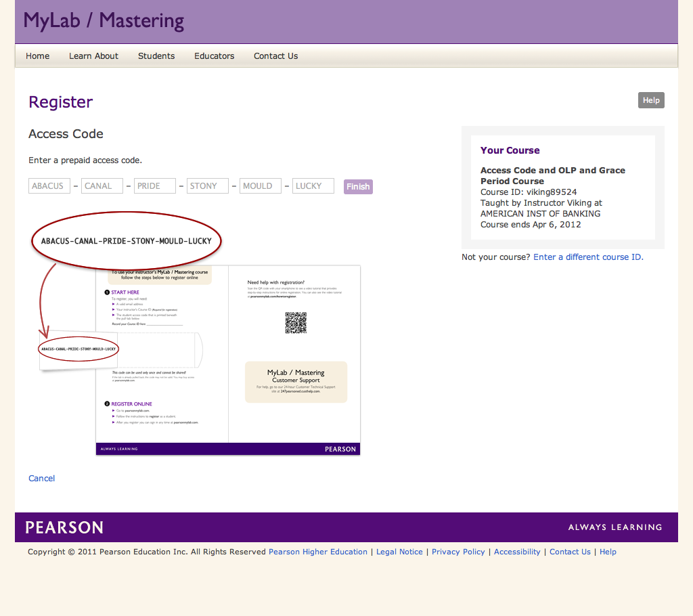The image size is (693, 616).
Task: Click 'AMERICAN INST OF BANKING' text
Action: (x=541, y=214)
